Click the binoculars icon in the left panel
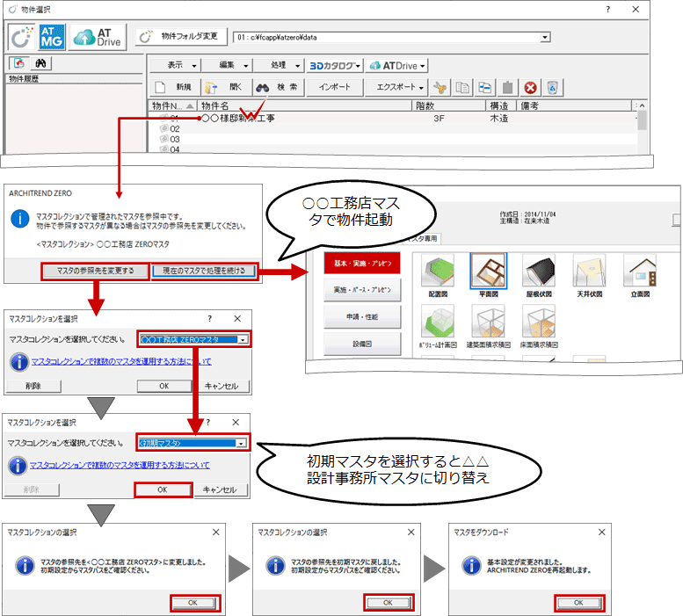This screenshot has width=683, height=616. (x=41, y=63)
